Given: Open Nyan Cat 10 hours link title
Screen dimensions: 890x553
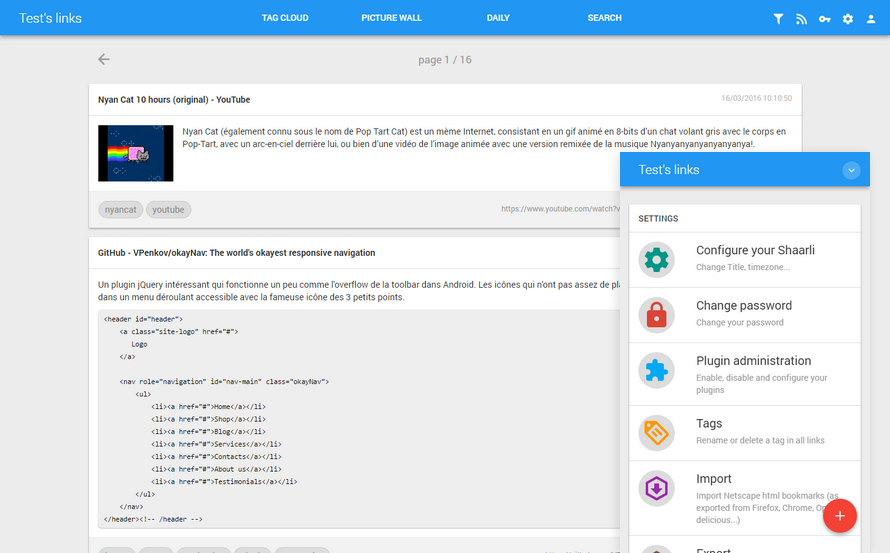Looking at the screenshot, I should (x=174, y=100).
